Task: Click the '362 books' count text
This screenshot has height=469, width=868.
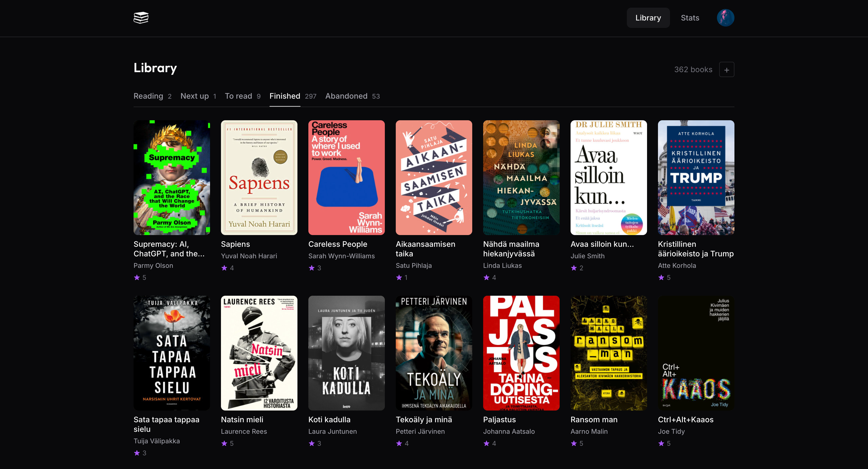Action: pos(693,69)
